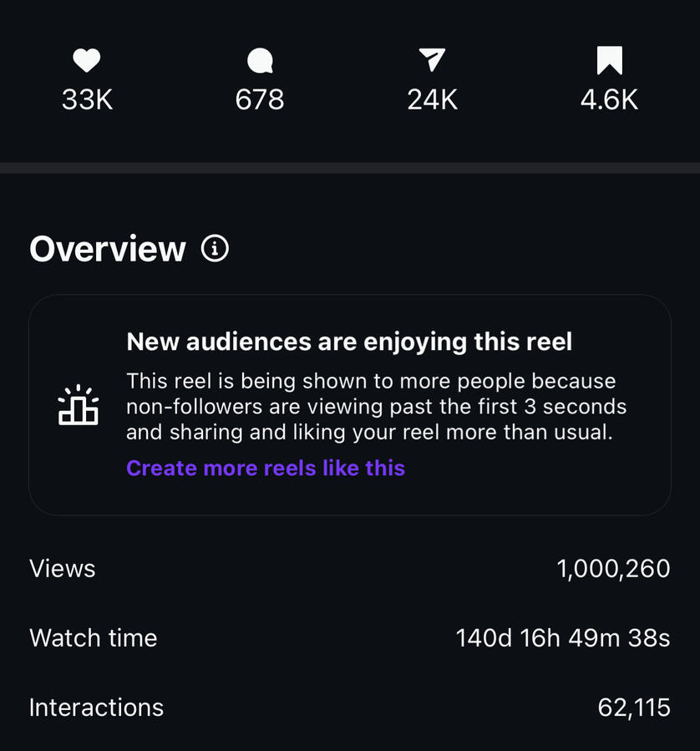The image size is (700, 751).
Task: Tap the 33K likes count
Action: point(87,100)
